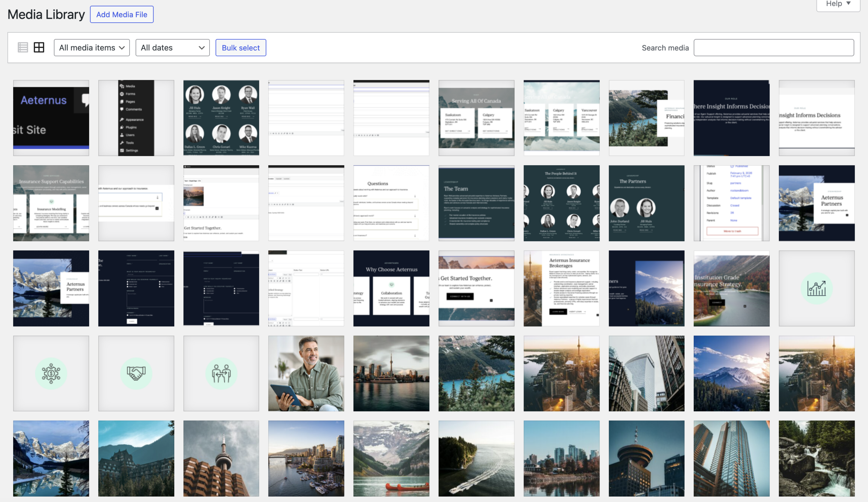The image size is (868, 502).
Task: Open the gear dollar icon thumbnail
Action: pos(51,373)
